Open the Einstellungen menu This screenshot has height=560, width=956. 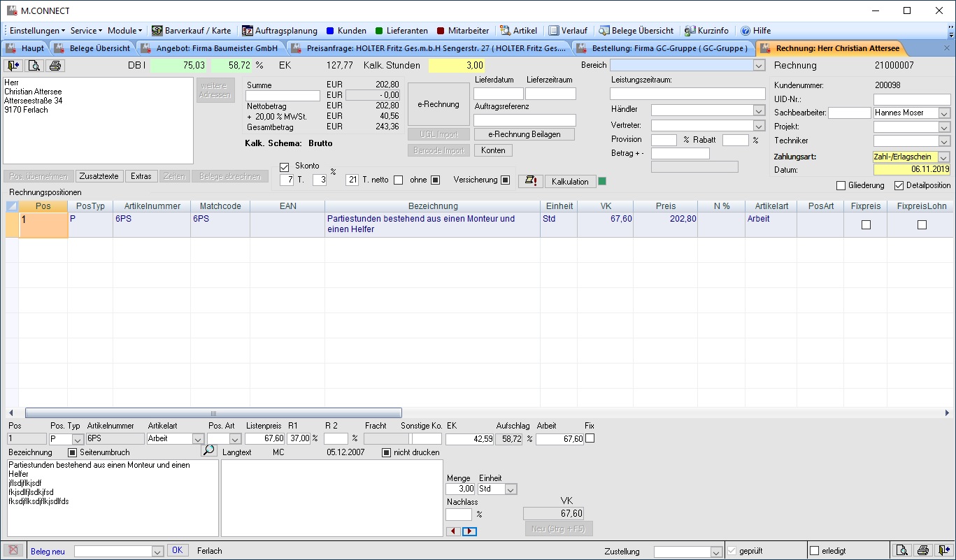[x=37, y=31]
